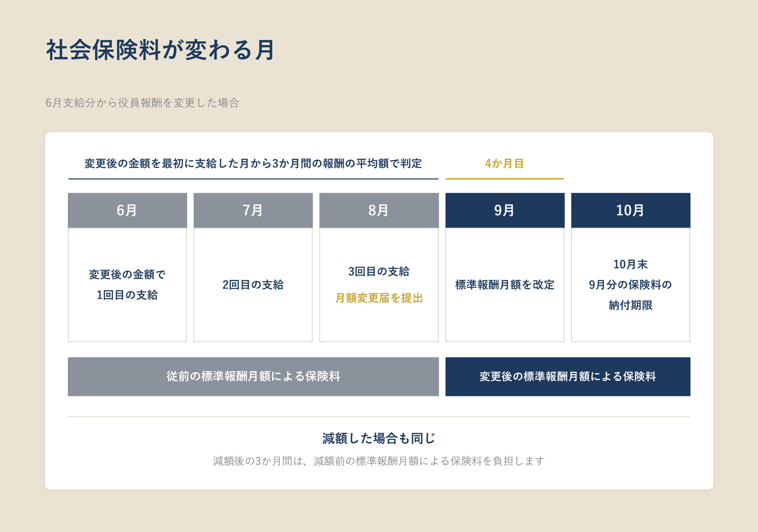This screenshot has width=758, height=532.
Task: Select text 2回目の支給
Action: tap(253, 284)
